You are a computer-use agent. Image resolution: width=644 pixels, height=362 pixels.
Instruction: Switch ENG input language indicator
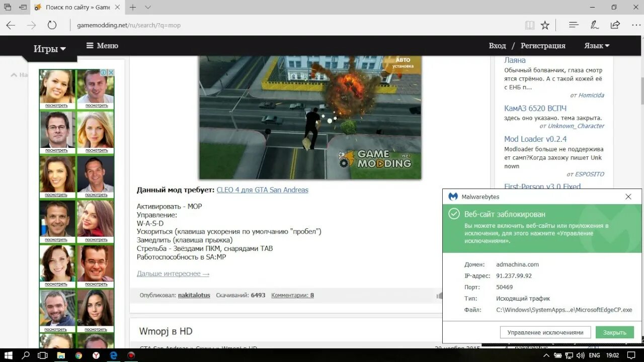click(x=595, y=355)
